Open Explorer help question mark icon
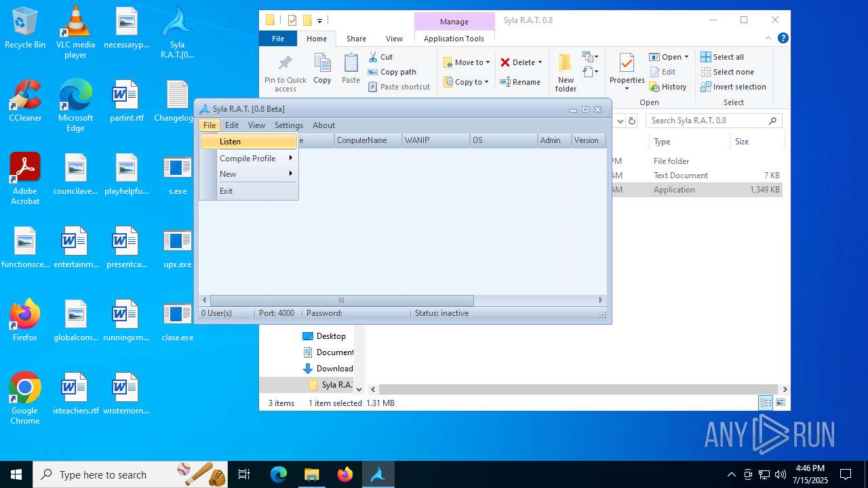 tap(783, 39)
